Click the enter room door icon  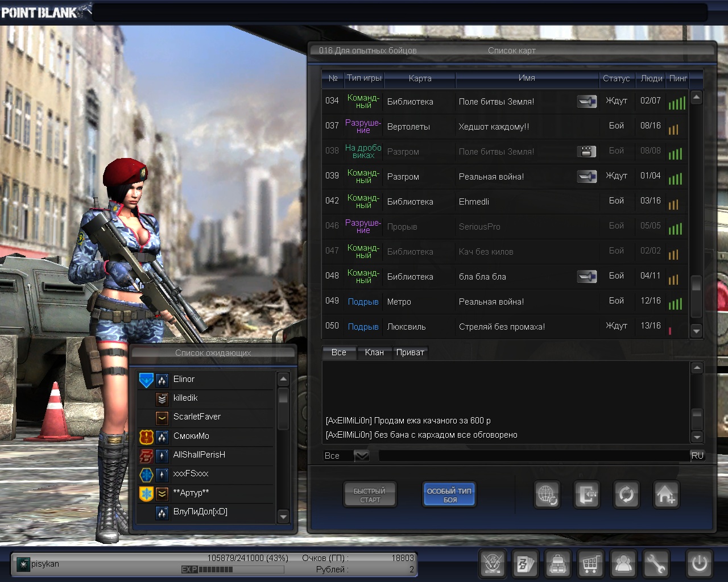pos(586,494)
